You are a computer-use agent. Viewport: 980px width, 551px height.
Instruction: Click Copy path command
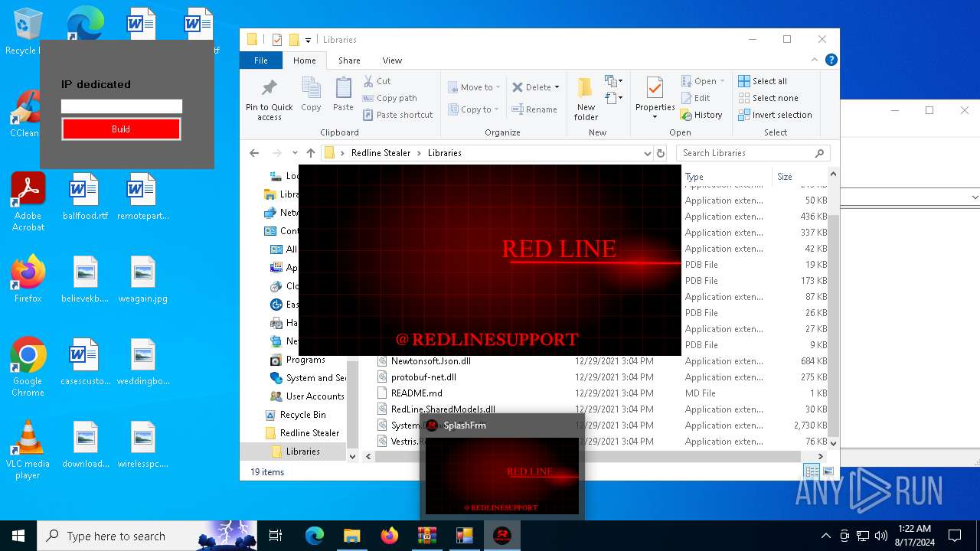tap(390, 98)
